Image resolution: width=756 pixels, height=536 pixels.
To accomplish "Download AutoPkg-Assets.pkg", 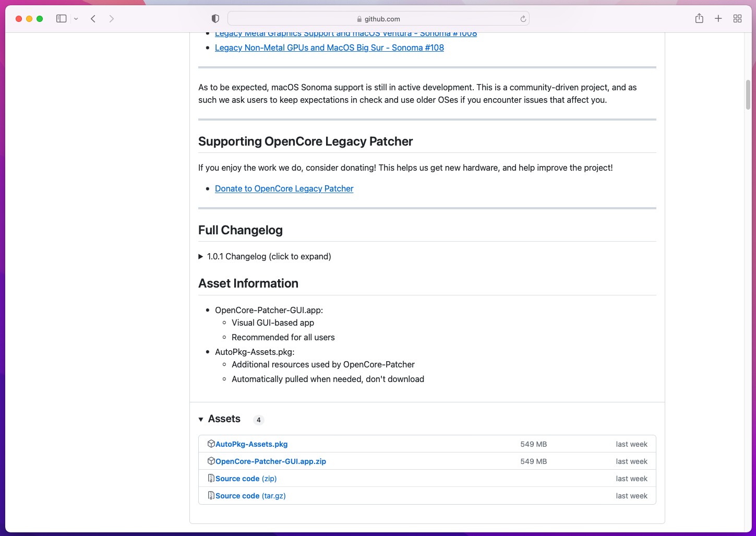I will pyautogui.click(x=251, y=444).
